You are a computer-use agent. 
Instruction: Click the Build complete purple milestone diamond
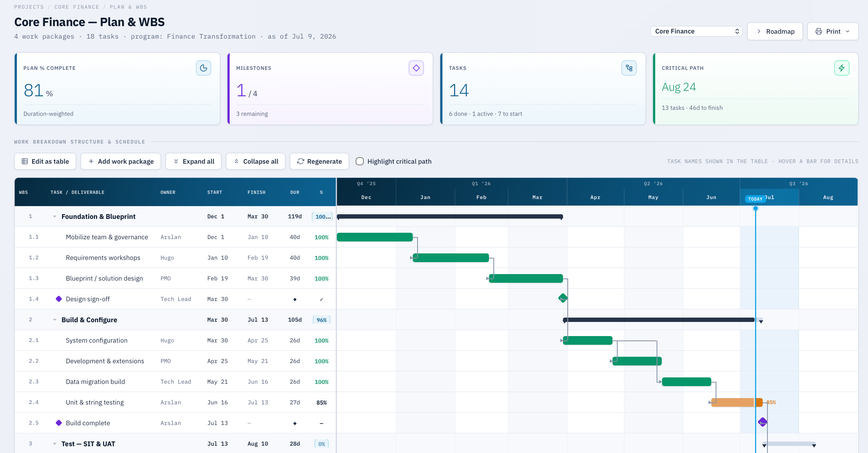coord(59,423)
